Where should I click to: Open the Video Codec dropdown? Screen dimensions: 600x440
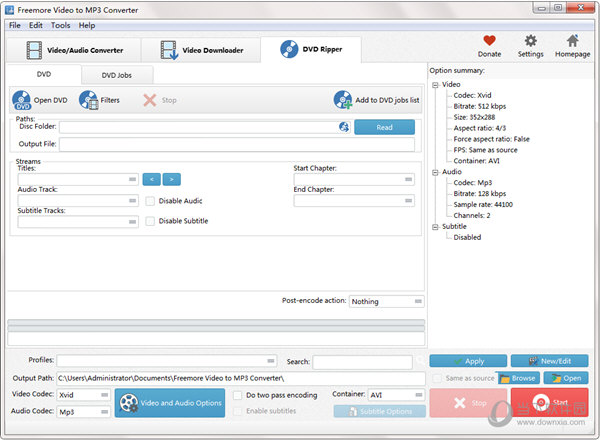(x=84, y=395)
